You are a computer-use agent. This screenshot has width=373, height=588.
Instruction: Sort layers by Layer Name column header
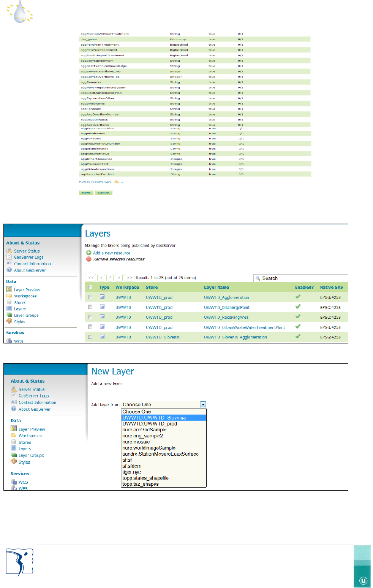coord(217,287)
